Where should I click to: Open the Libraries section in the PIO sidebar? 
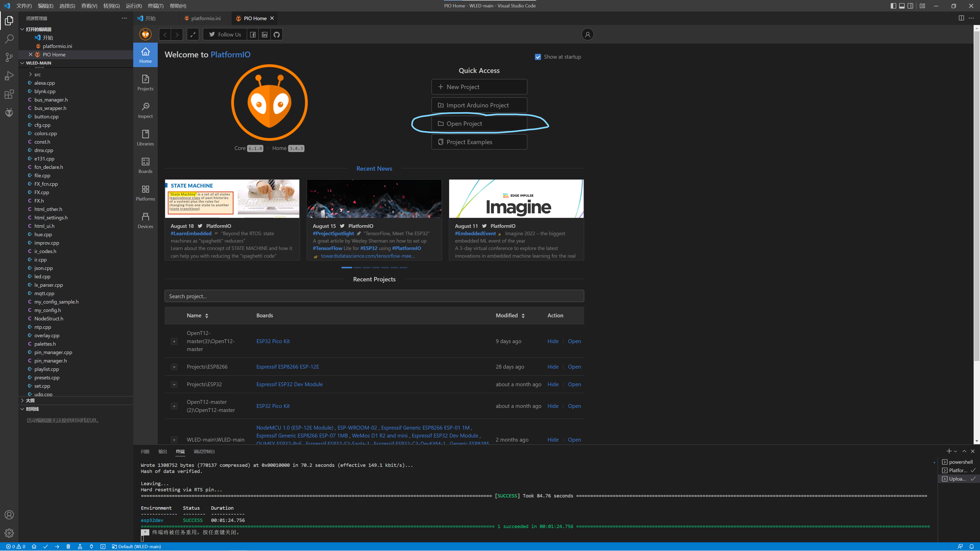coord(145,137)
